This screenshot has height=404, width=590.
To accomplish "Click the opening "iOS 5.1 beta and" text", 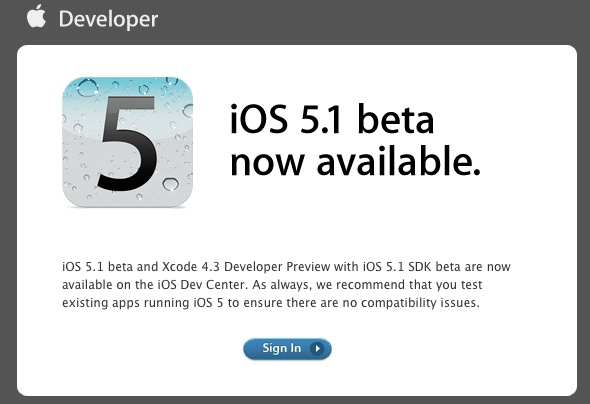I will pos(110,267).
